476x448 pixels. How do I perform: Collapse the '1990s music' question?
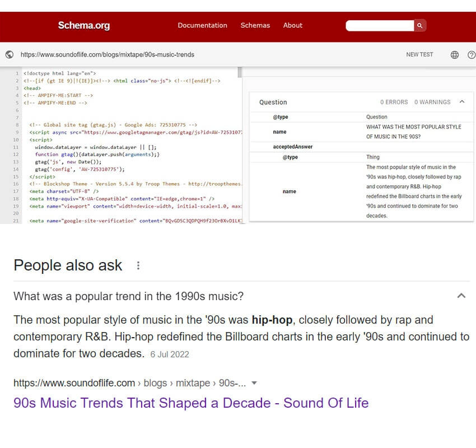(461, 296)
